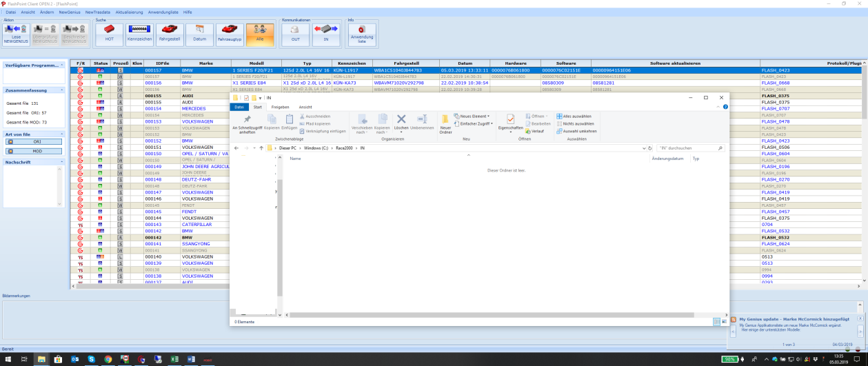Click FLASH_0423 protocol in first row
This screenshot has width=868, height=366.
click(x=775, y=70)
